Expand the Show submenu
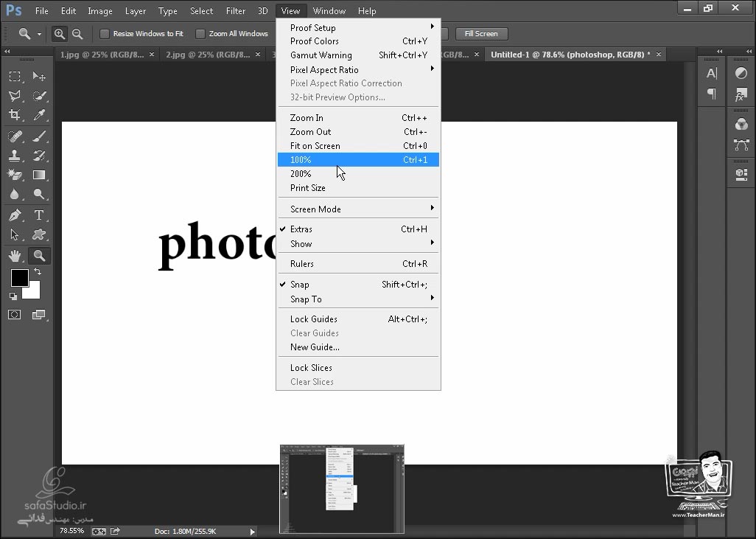Image resolution: width=756 pixels, height=539 pixels. 358,243
